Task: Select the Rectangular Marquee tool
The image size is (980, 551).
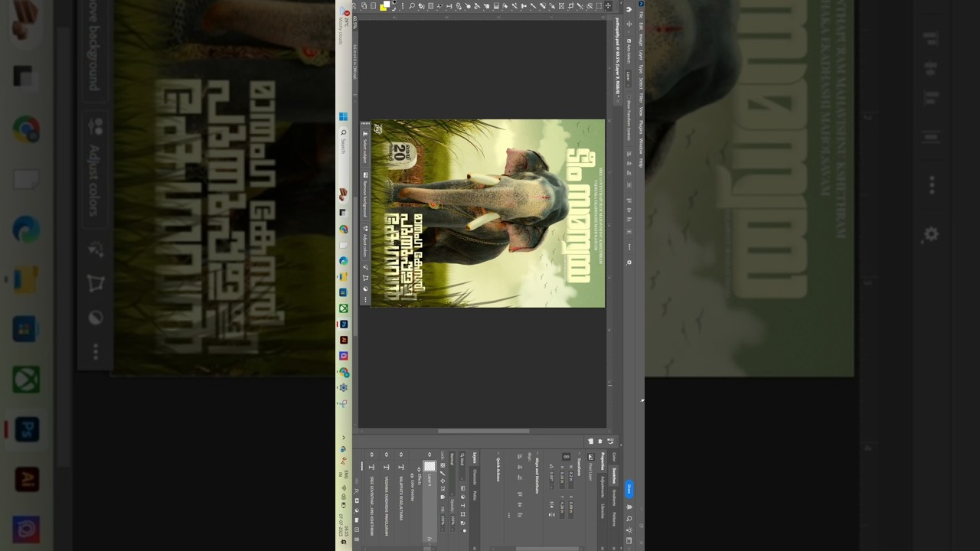Action: pos(599,5)
